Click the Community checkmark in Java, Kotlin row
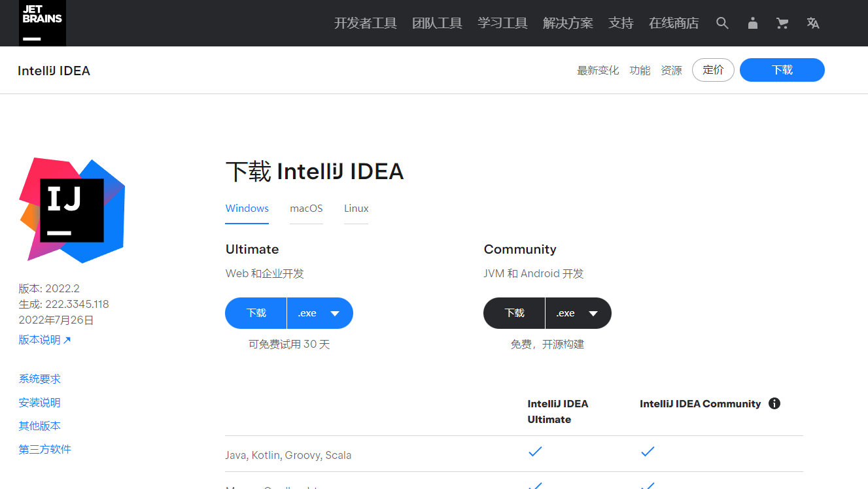 [648, 451]
